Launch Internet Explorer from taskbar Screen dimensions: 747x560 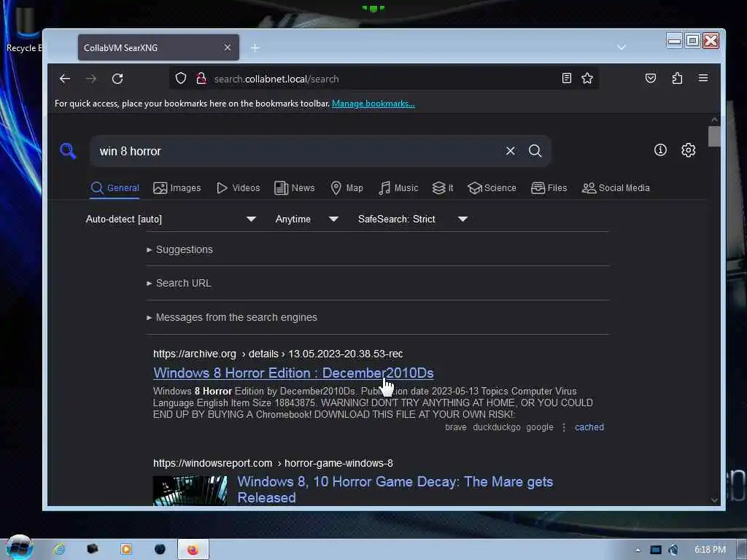pyautogui.click(x=59, y=549)
